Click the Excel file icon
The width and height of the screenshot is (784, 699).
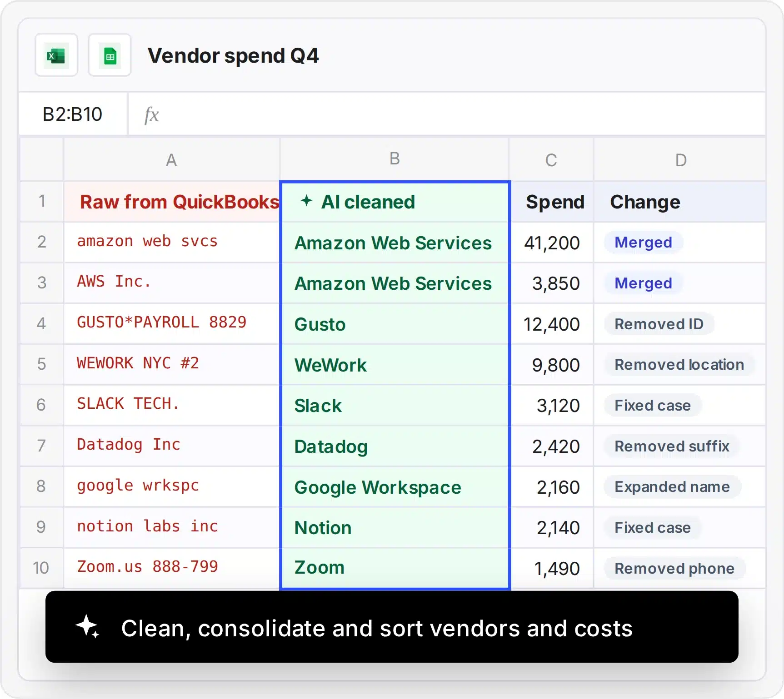pos(56,55)
